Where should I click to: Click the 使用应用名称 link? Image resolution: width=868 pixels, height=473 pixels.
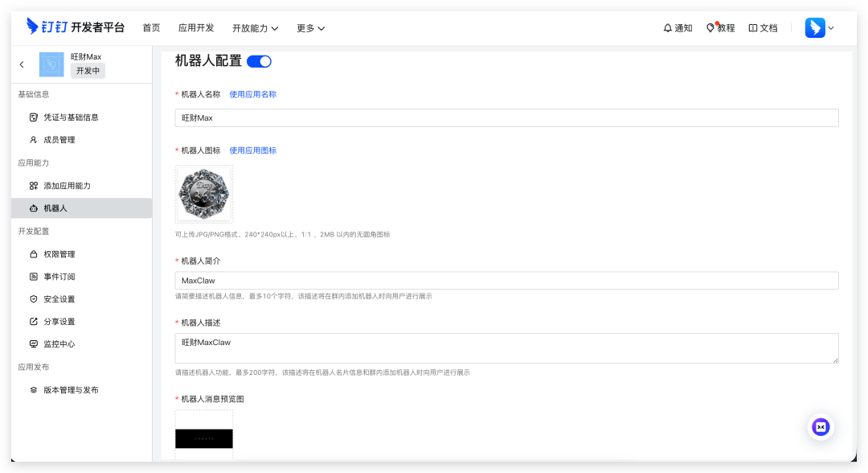pyautogui.click(x=252, y=94)
